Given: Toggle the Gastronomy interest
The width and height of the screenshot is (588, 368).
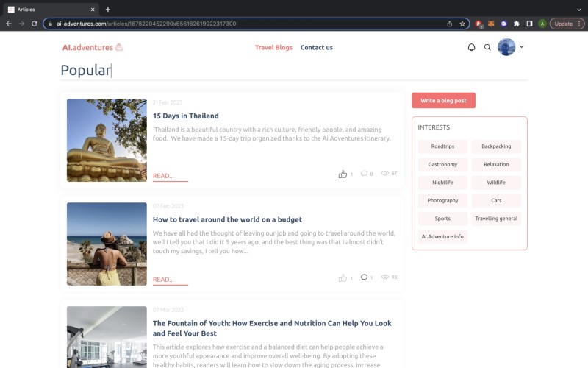Looking at the screenshot, I should point(442,164).
